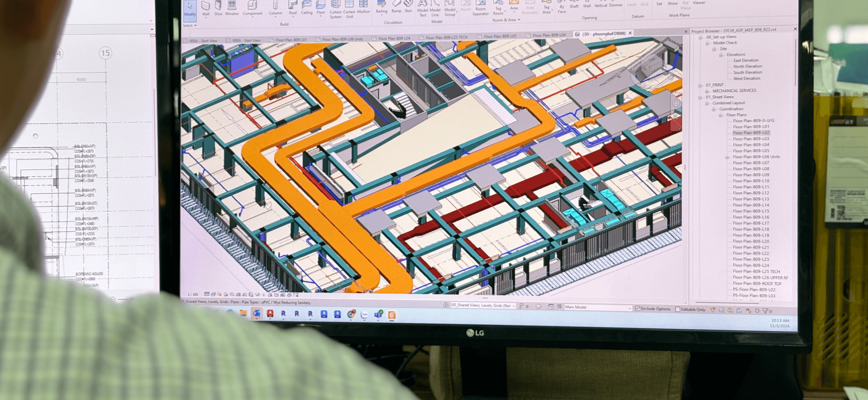Collapse the Combined Layout node
Image resolution: width=868 pixels, height=400 pixels.
707,103
